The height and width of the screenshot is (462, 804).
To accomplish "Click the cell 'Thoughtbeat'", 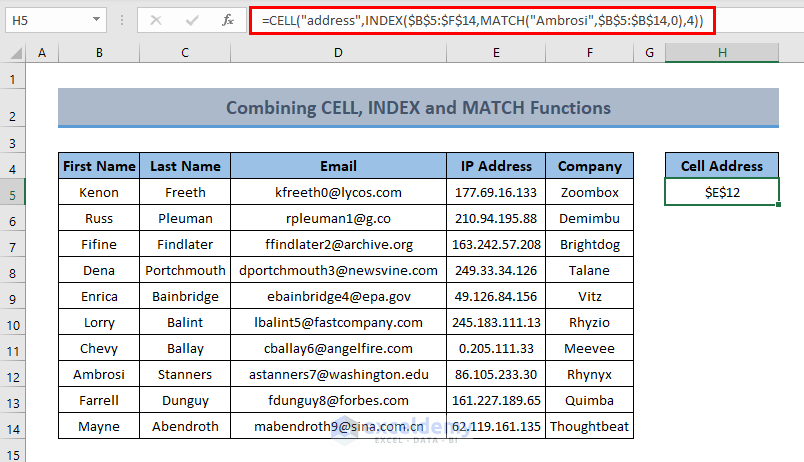I will coord(590,427).
